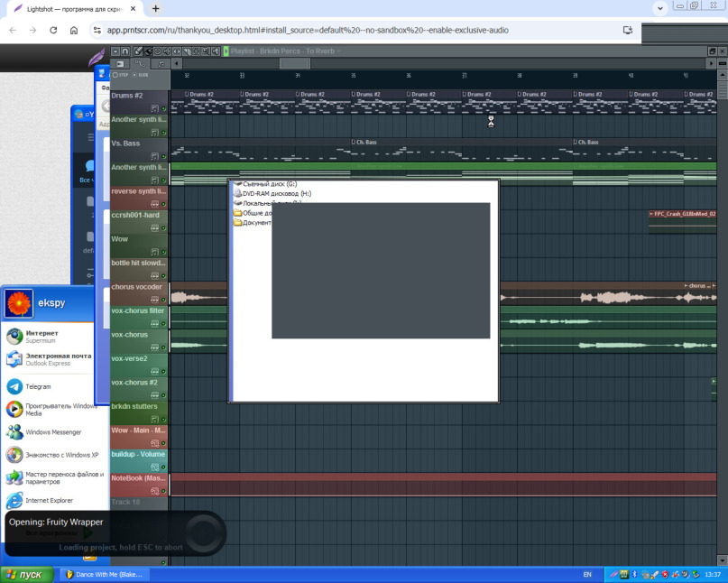Select the SLIDE radio option
The height and width of the screenshot is (583, 728).
tap(136, 75)
